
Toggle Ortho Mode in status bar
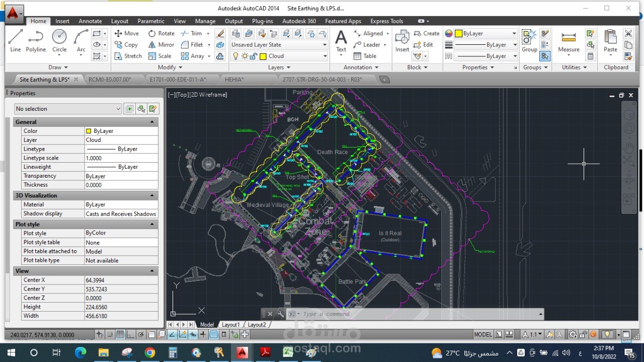tap(131, 334)
